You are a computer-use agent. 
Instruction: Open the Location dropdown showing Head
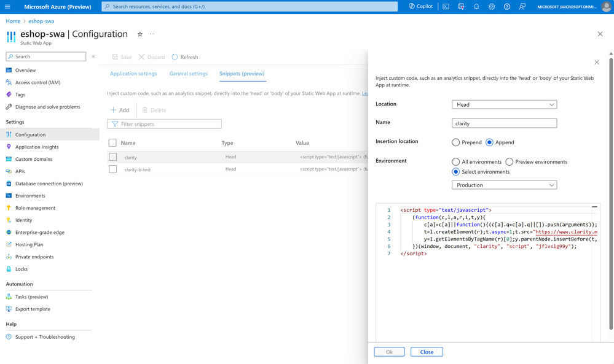pos(505,104)
